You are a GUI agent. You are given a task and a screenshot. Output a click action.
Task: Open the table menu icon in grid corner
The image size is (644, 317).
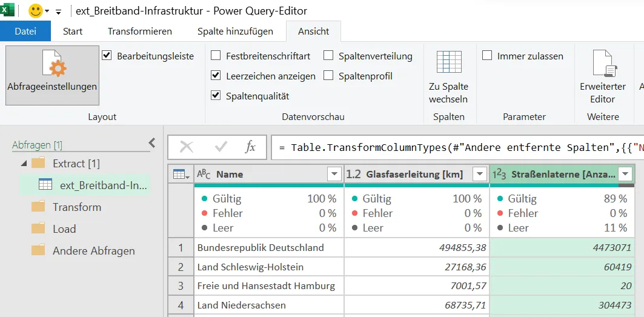pyautogui.click(x=181, y=175)
